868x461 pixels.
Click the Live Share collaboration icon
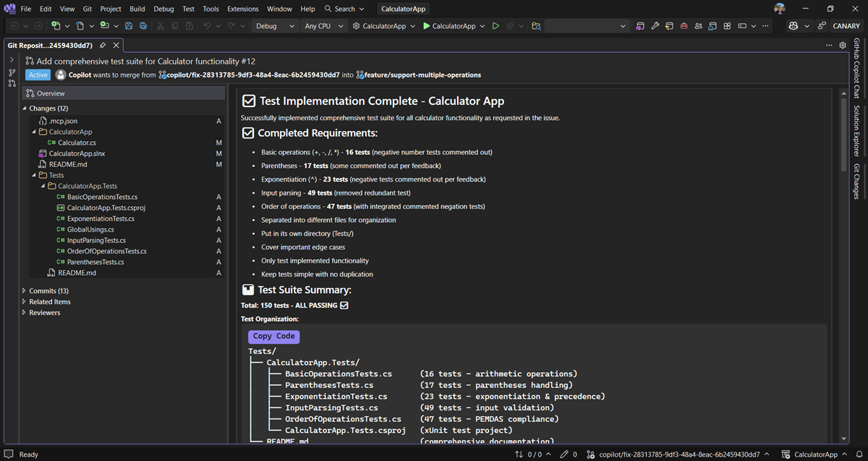click(699, 25)
